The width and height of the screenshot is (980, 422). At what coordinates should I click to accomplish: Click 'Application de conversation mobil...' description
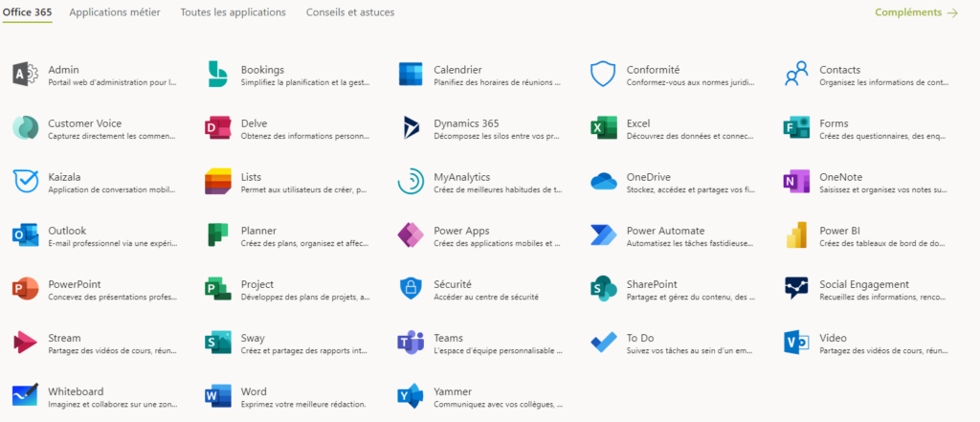click(112, 189)
